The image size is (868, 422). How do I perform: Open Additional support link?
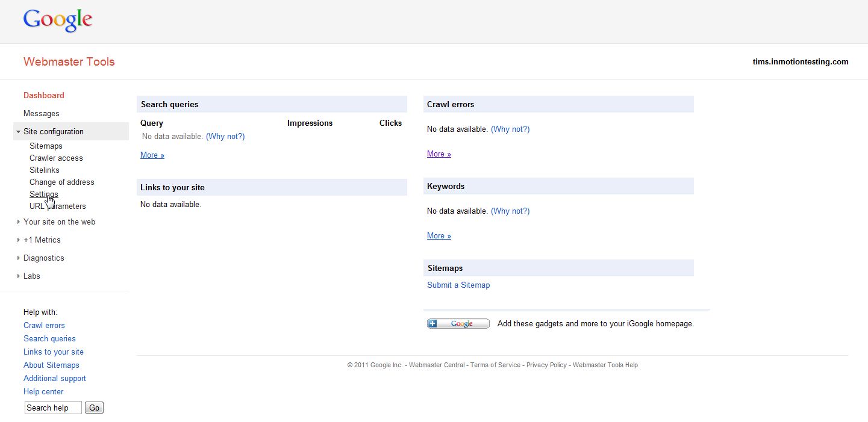(x=55, y=378)
